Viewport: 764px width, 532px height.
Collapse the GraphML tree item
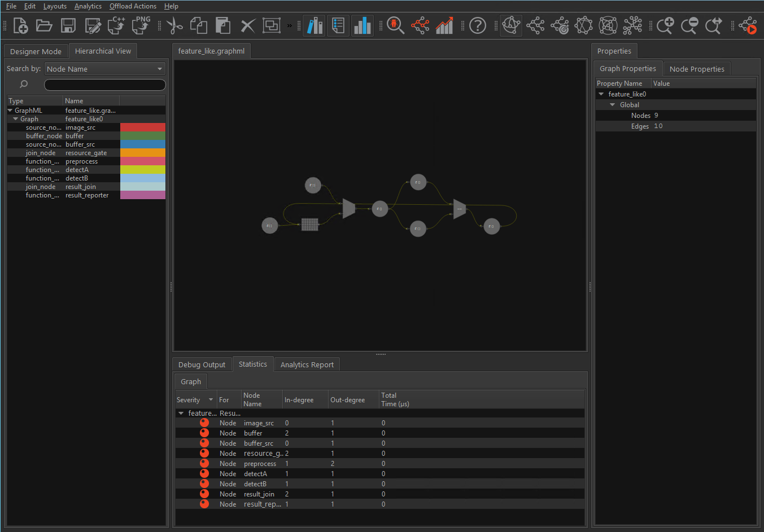11,111
